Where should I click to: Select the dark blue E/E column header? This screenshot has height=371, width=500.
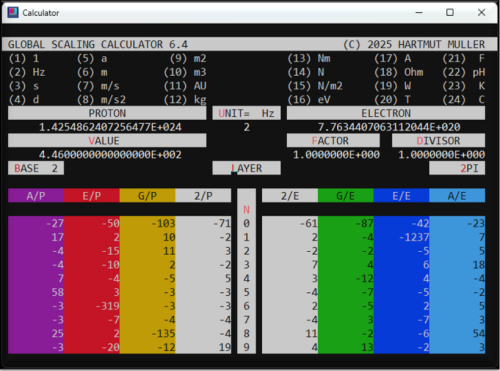tap(401, 196)
